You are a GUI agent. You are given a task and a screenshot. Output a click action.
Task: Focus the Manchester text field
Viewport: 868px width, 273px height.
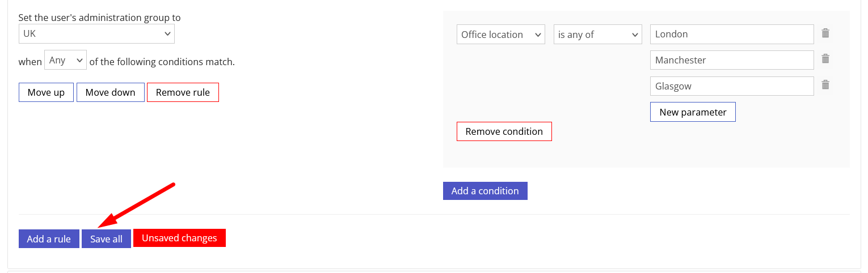pos(732,60)
